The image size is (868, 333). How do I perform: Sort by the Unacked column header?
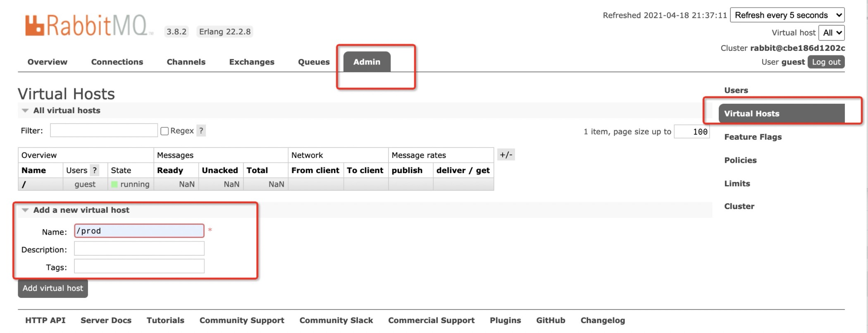click(x=220, y=170)
